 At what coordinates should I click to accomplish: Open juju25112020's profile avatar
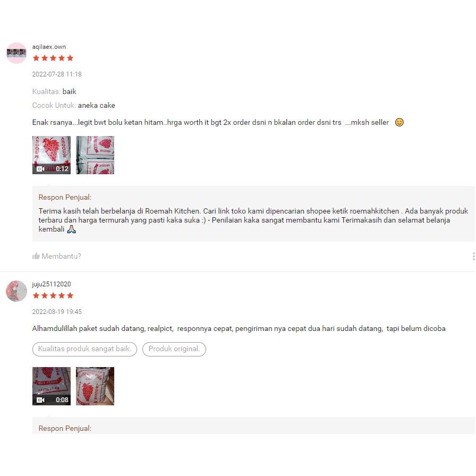tap(16, 291)
